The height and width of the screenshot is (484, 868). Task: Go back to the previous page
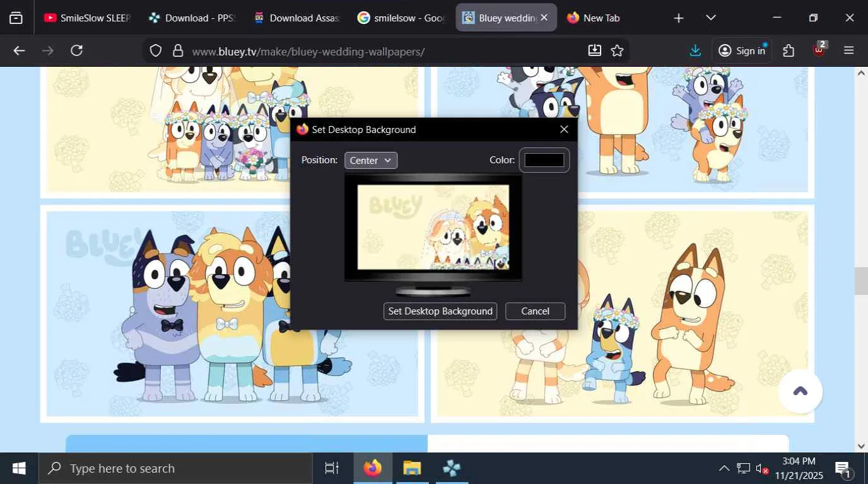point(19,50)
